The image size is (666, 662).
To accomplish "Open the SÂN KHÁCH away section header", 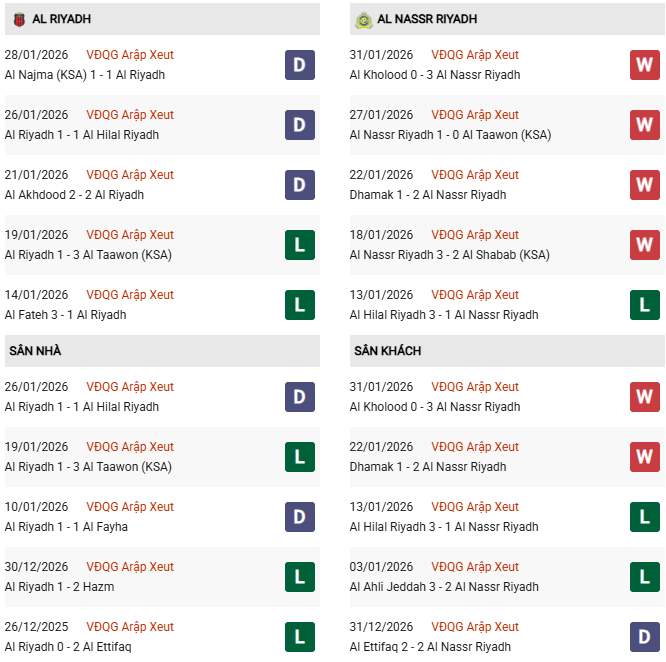I will tap(387, 351).
